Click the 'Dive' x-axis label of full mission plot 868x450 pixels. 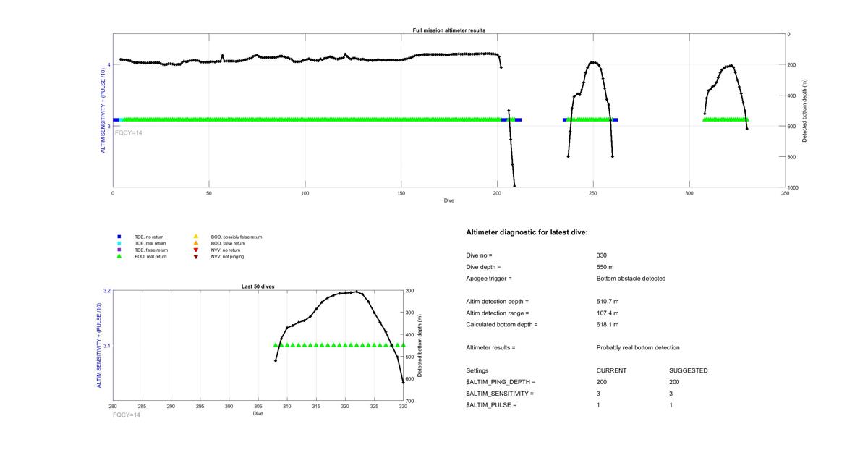(449, 200)
